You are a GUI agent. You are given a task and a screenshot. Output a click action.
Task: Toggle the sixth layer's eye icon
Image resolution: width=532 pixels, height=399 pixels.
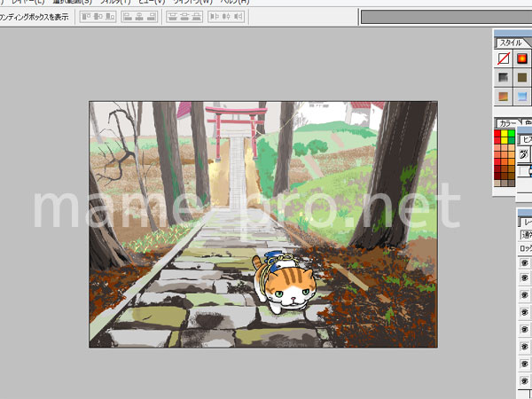coord(525,347)
